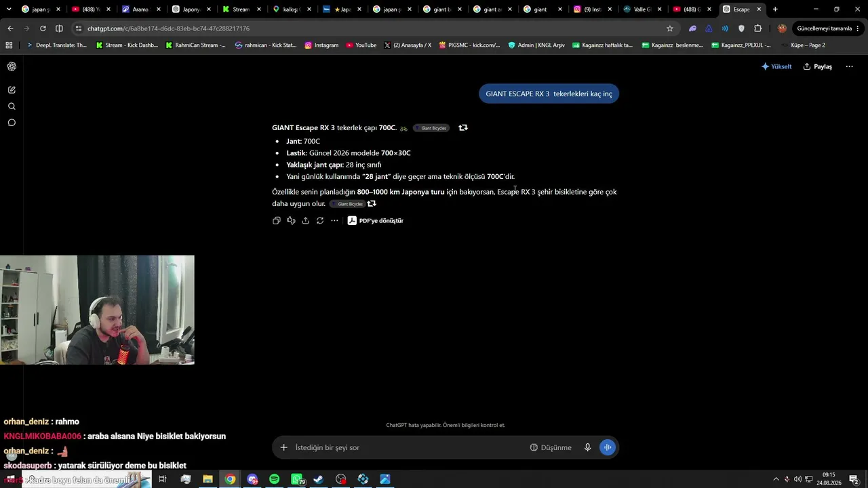Switch to the Arama tab
The width and height of the screenshot is (868, 488).
coord(140,9)
